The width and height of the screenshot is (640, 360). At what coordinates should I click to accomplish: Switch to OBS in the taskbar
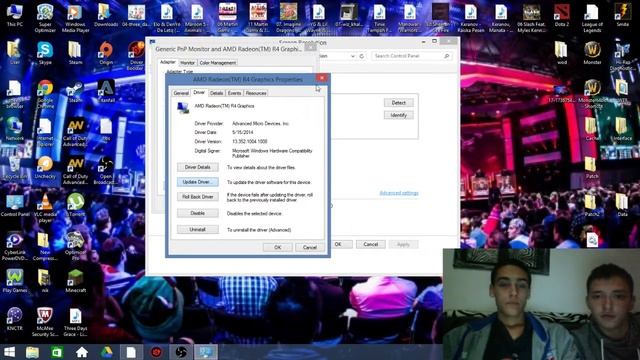pos(181,352)
